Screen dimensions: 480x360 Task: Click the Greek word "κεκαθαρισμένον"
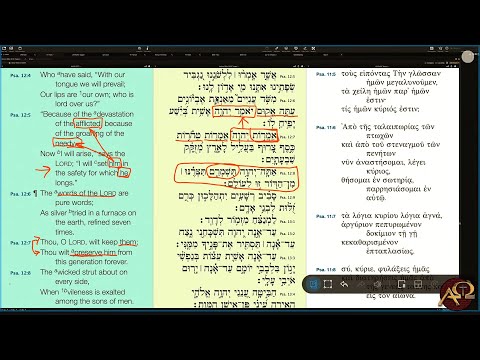coord(370,242)
